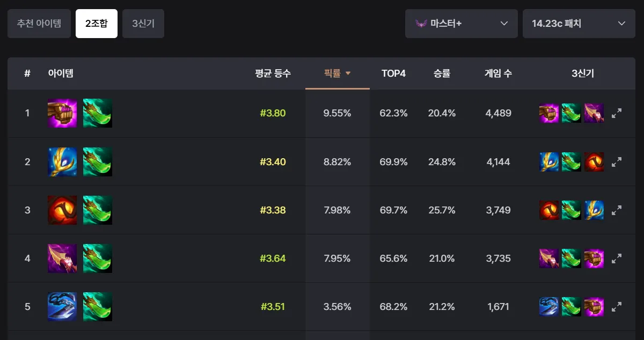Open the 마스터+ tier dropdown
Screen dimensions: 644x340
click(461, 24)
